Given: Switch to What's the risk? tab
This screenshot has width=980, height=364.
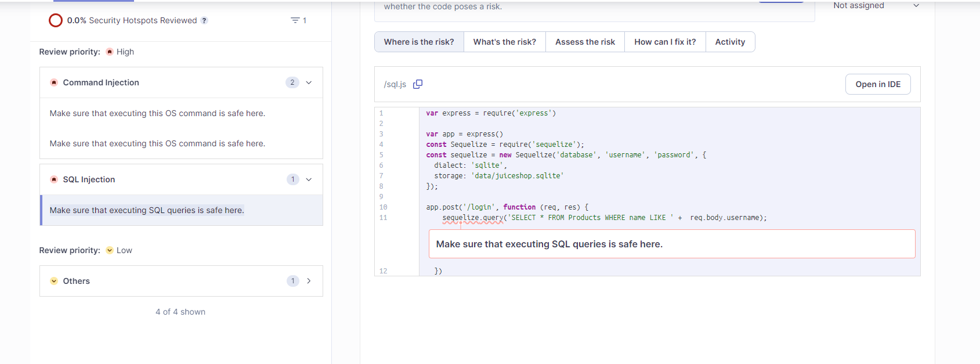Looking at the screenshot, I should (505, 42).
